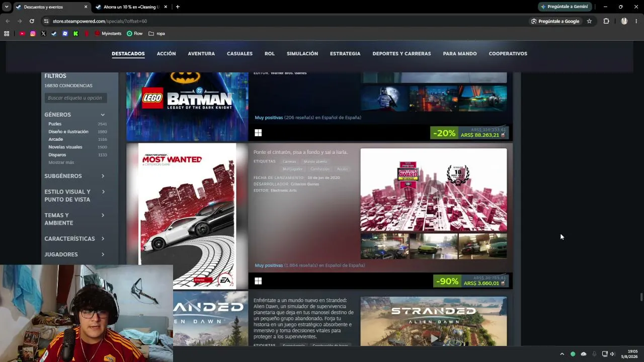Select the Destacados category tab
Screen dimensions: 644x362
tap(128, 54)
